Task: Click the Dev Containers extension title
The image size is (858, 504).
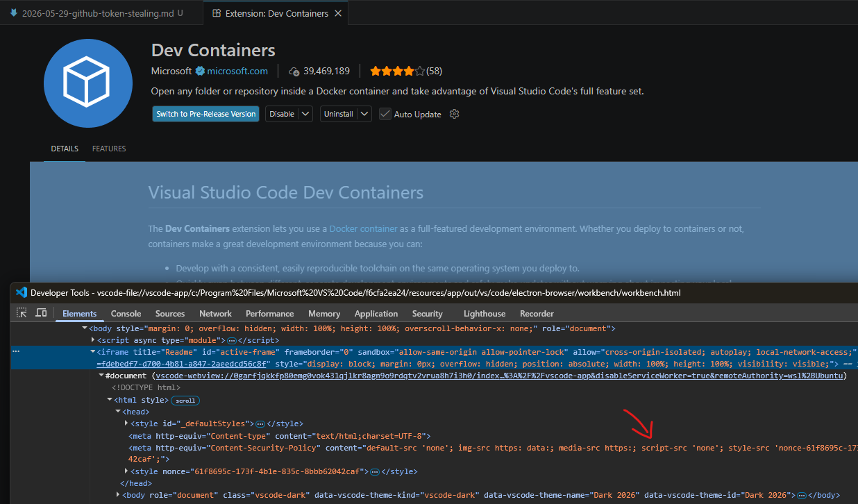Action: (213, 50)
